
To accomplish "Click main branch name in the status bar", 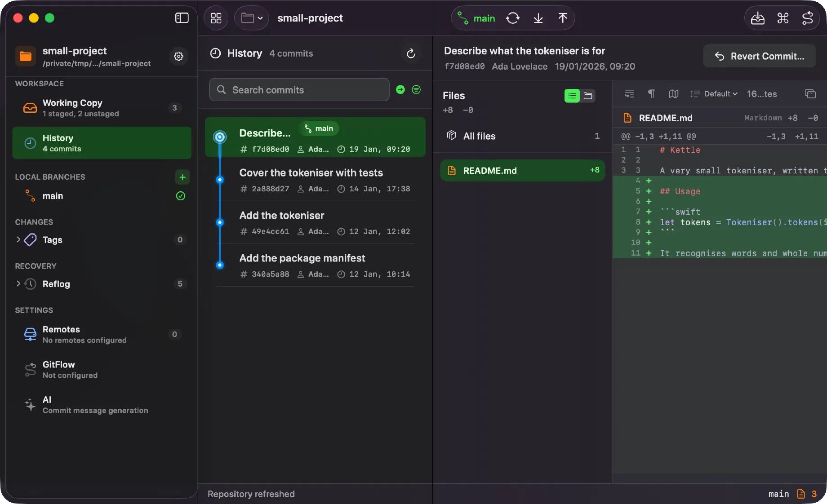I will tap(778, 494).
